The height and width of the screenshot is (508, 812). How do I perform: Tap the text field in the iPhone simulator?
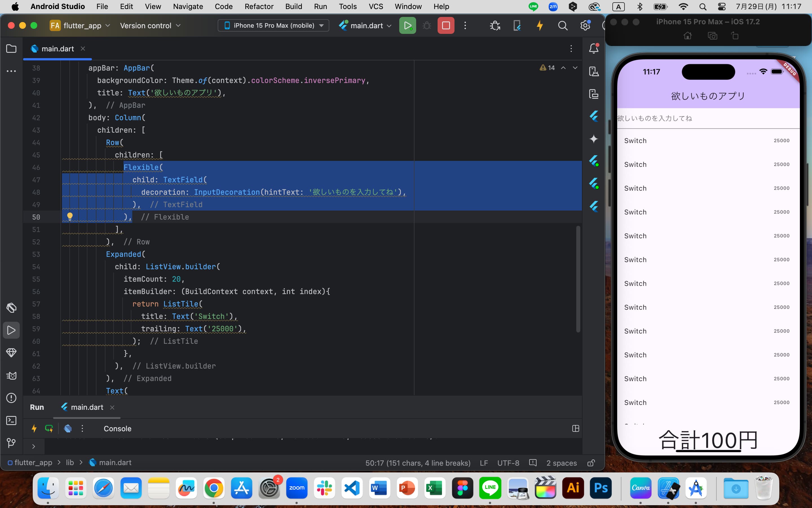708,118
